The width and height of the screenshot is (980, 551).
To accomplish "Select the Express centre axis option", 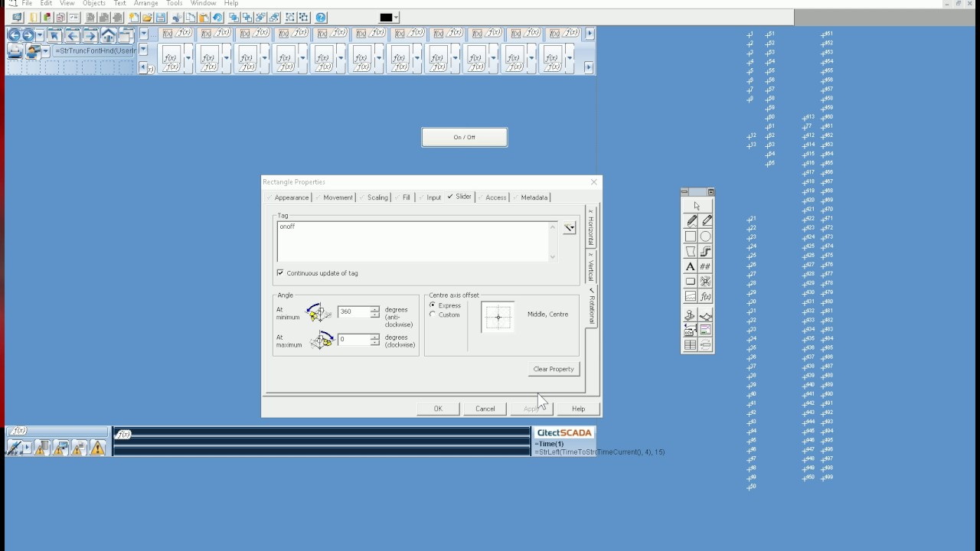I will coord(433,305).
